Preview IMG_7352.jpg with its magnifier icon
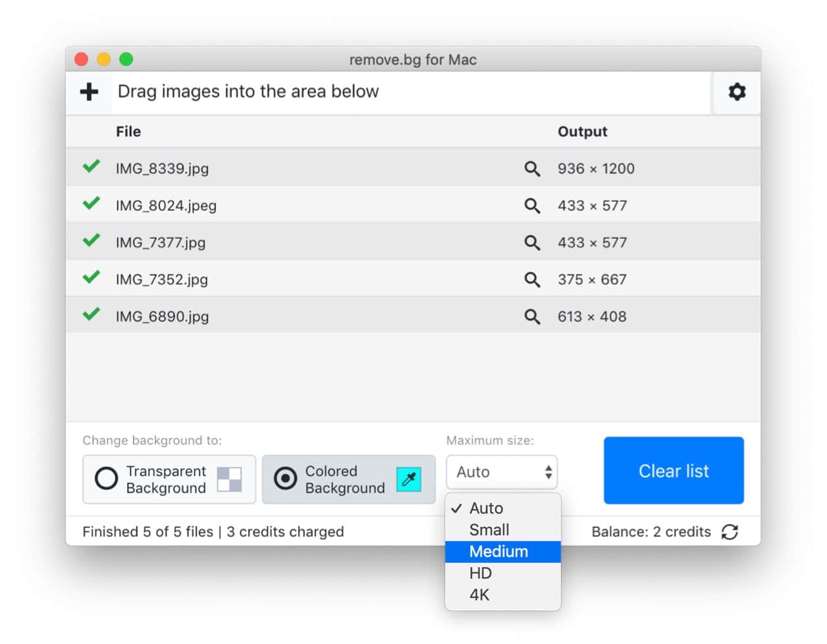The image size is (827, 644). click(x=532, y=279)
